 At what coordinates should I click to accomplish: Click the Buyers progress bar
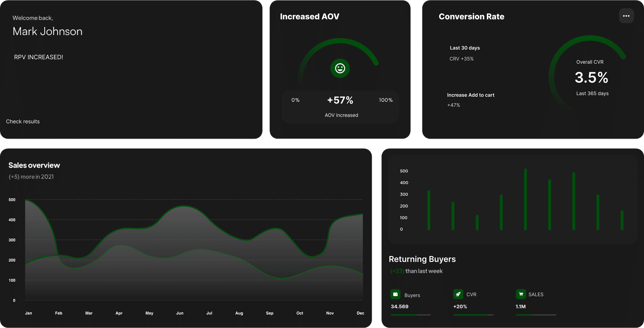411,315
